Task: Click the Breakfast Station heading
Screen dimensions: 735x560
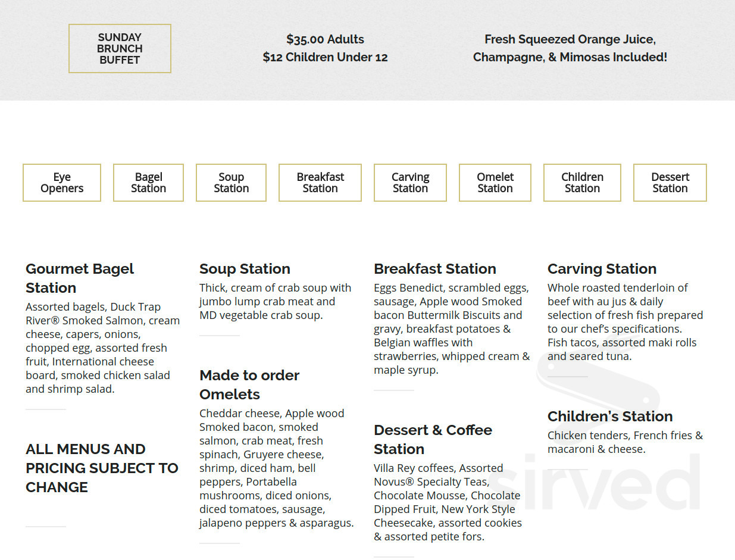Action: click(x=435, y=268)
